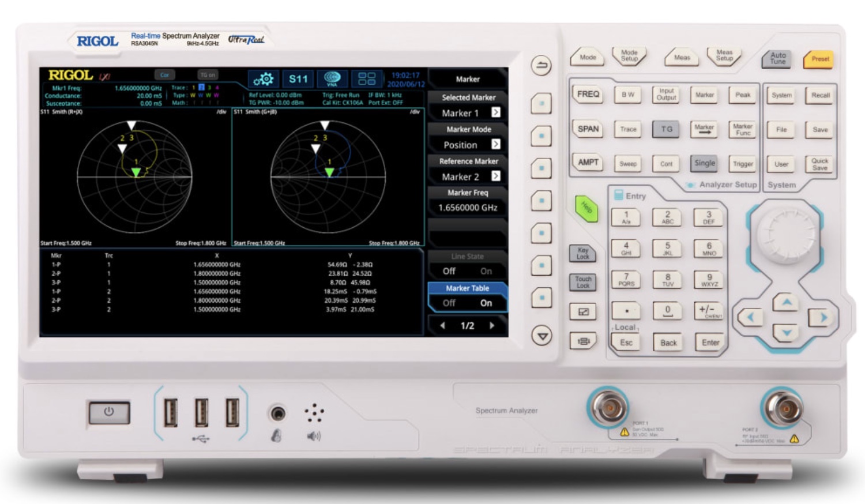Click the right arrow navigation key
The width and height of the screenshot is (865, 504).
822,317
